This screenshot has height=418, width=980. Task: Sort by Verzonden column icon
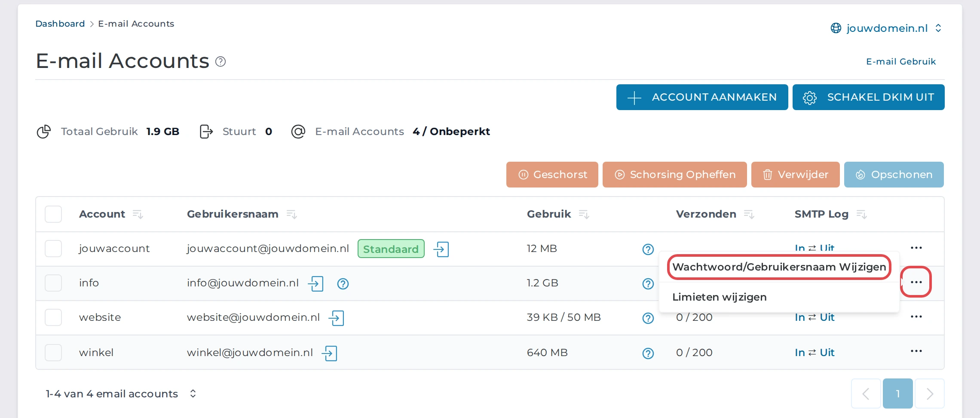[x=749, y=214]
